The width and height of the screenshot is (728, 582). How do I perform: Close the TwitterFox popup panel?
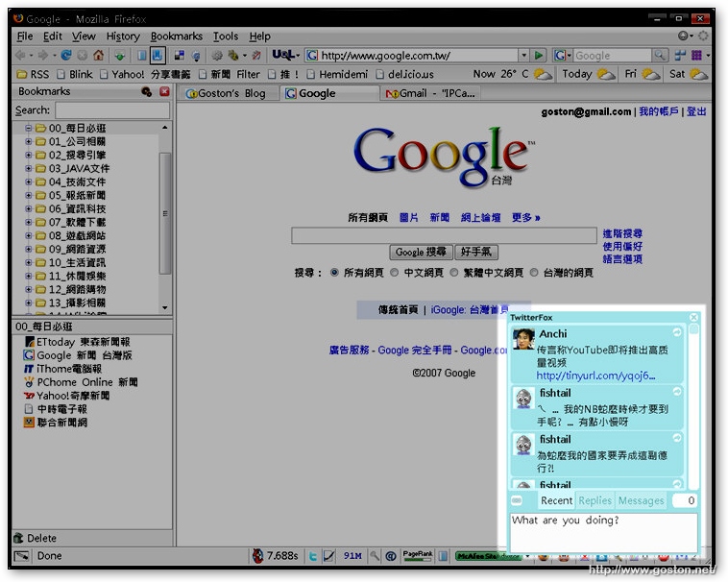(693, 317)
